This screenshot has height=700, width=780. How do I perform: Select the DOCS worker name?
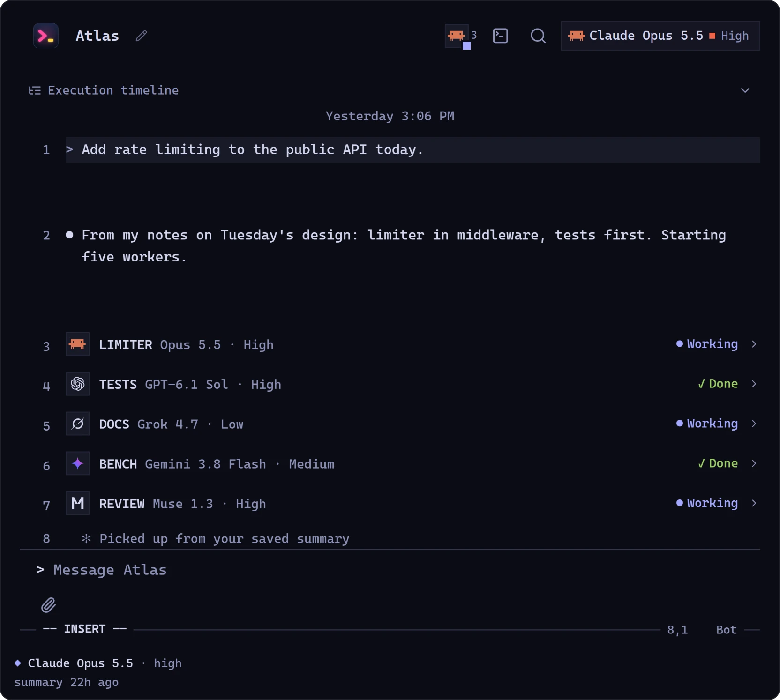[x=114, y=424]
